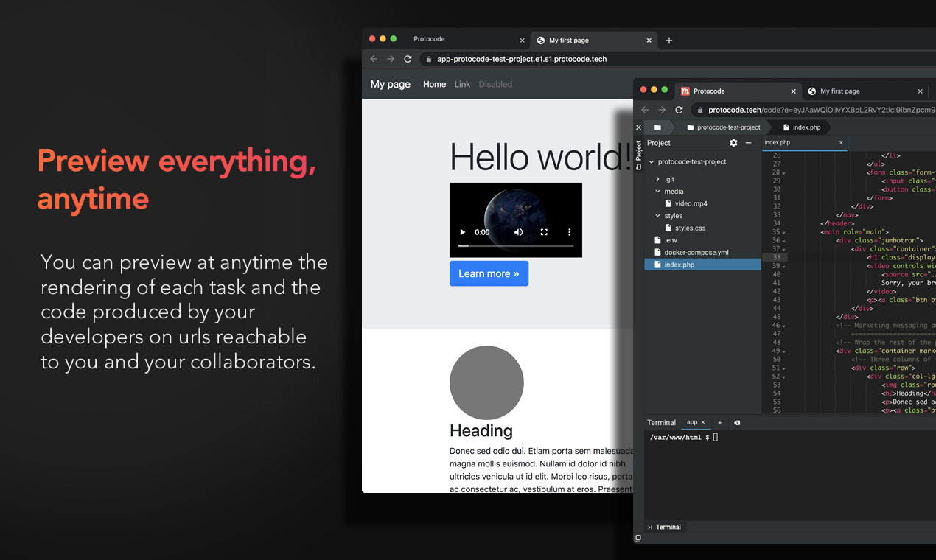Image resolution: width=936 pixels, height=560 pixels.
Task: Fold code at line 35
Action: coord(784,233)
